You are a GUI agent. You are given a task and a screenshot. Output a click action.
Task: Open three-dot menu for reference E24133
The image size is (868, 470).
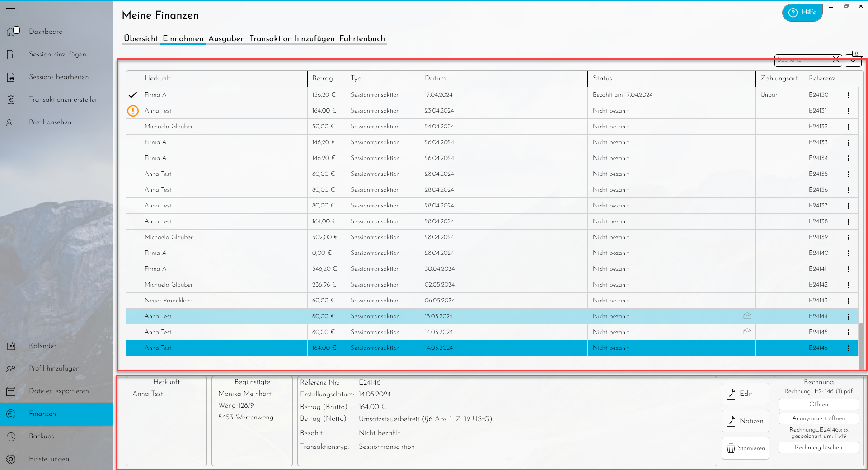click(x=849, y=142)
